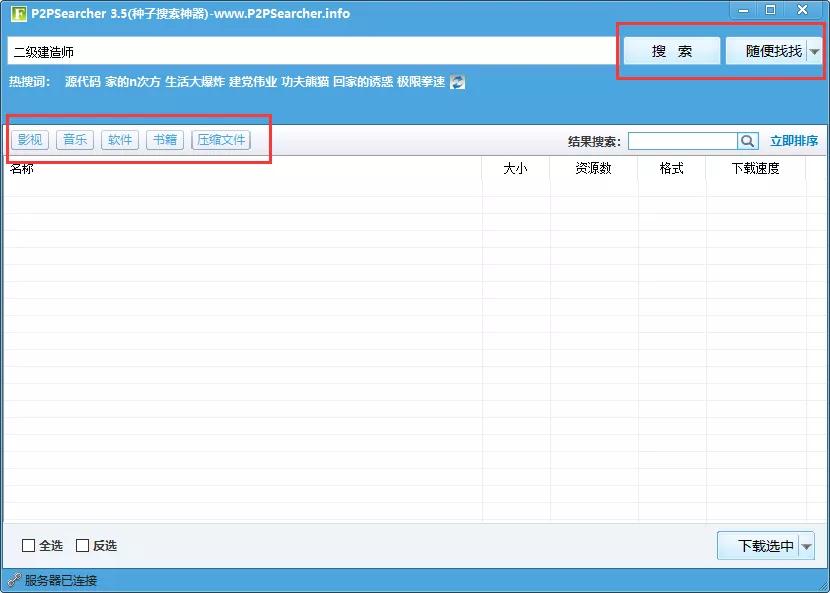
Task: Check the 全选 checkbox
Action: coord(29,545)
